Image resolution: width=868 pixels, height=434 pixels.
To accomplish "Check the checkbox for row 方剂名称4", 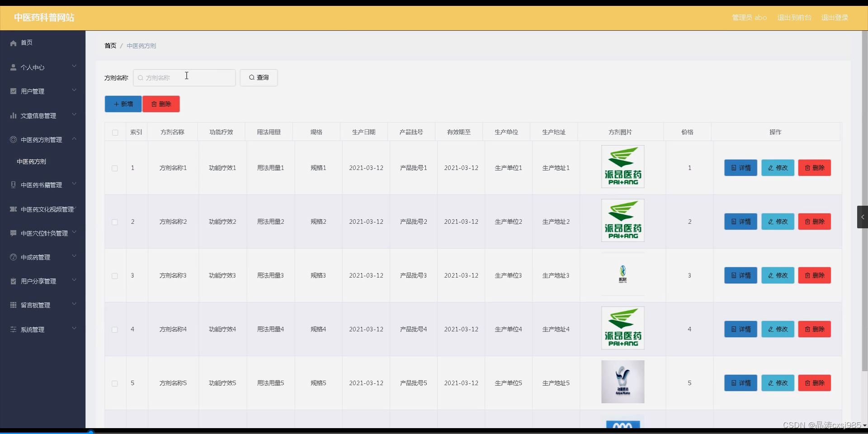I will pos(115,330).
